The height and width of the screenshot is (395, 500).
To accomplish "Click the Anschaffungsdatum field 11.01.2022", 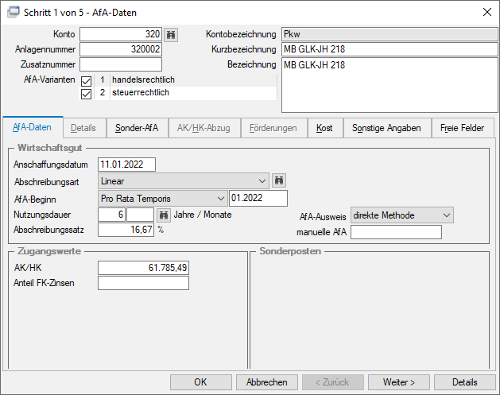I will pos(127,164).
